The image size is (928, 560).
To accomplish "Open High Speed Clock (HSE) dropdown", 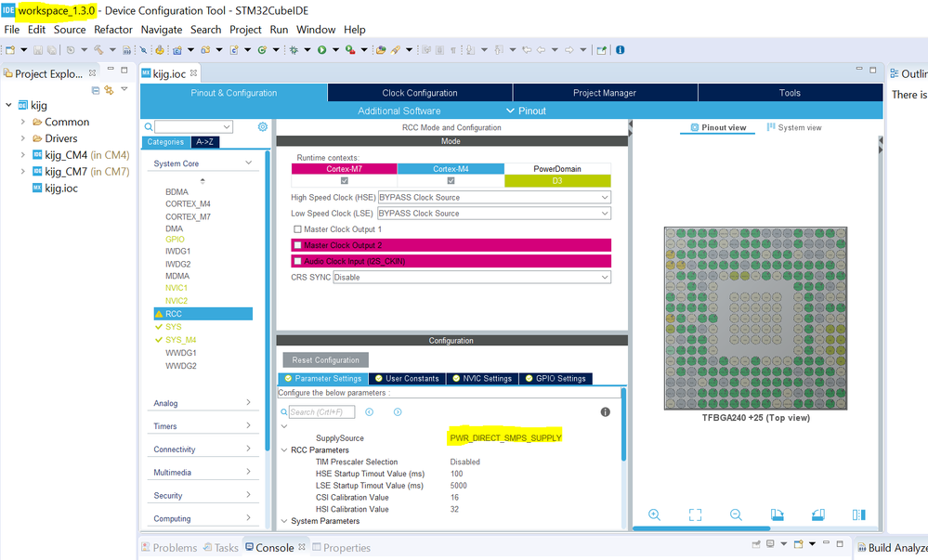I will [494, 197].
